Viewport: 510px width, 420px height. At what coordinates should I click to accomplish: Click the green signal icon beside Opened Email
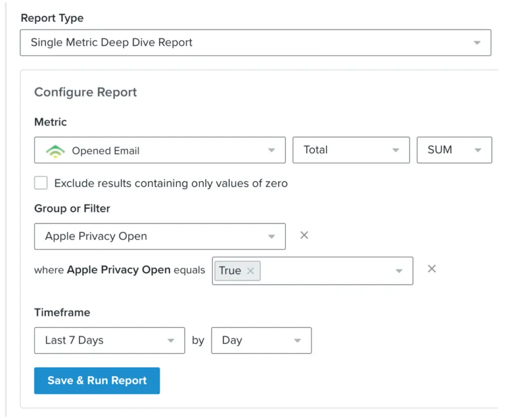click(x=55, y=150)
